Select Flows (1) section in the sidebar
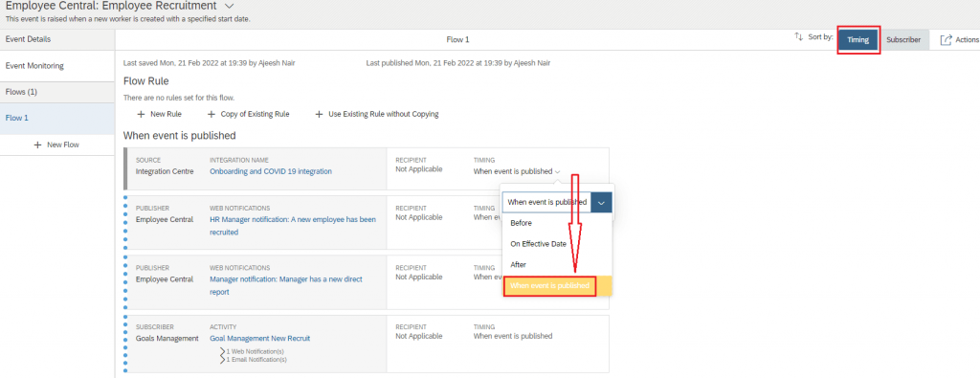The image size is (980, 378). (x=57, y=92)
